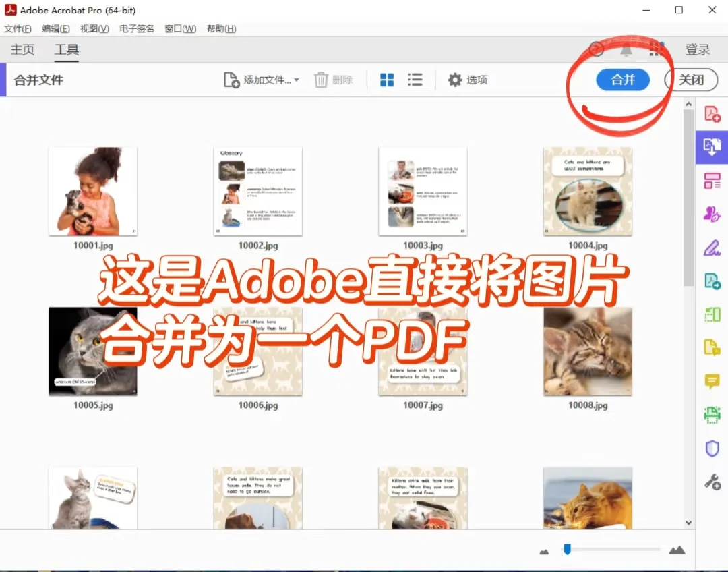Select the 10002.jpg Glossary page thumbnail
The image size is (728, 572).
[257, 192]
